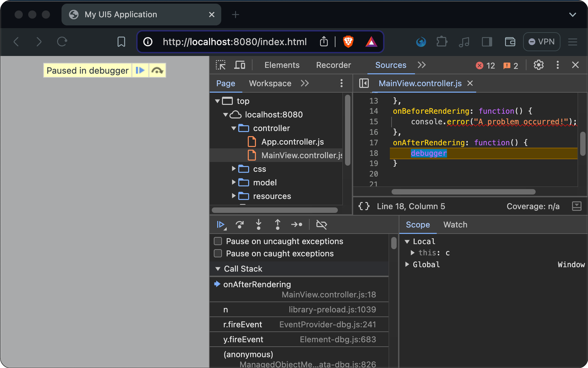Viewport: 588px width, 368px height.
Task: Select onAfterRendering call stack frame
Action: (x=299, y=289)
